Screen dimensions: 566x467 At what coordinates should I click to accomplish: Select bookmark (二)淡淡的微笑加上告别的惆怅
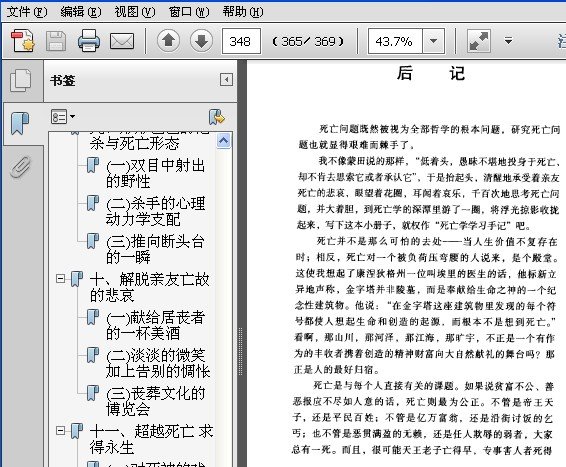pyautogui.click(x=158, y=363)
